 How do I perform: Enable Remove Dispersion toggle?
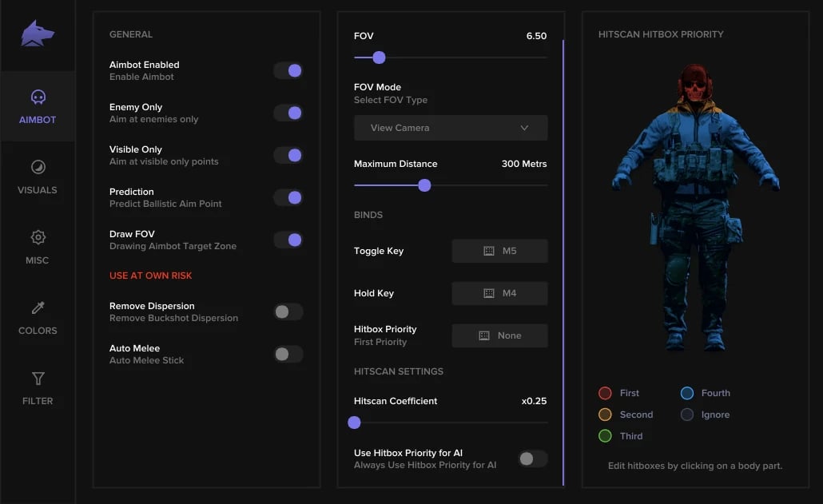288,312
